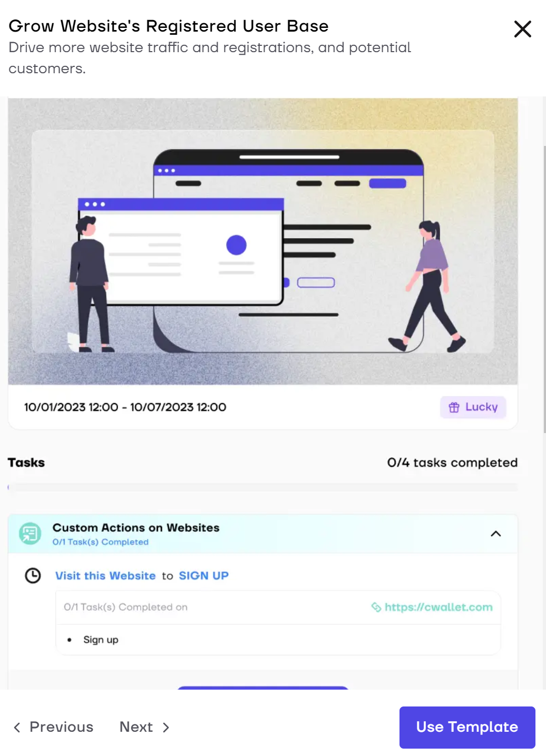
Task: Close the template preview with the X icon
Action: click(522, 29)
